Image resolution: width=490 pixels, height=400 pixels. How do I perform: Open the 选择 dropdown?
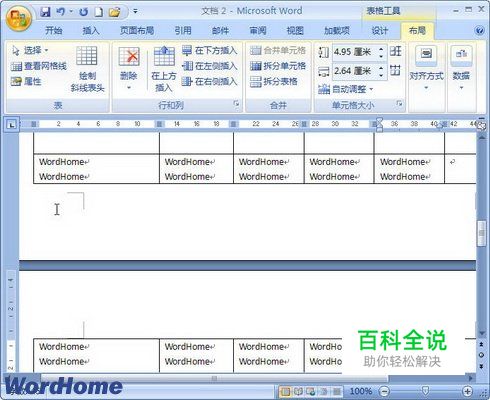point(30,51)
